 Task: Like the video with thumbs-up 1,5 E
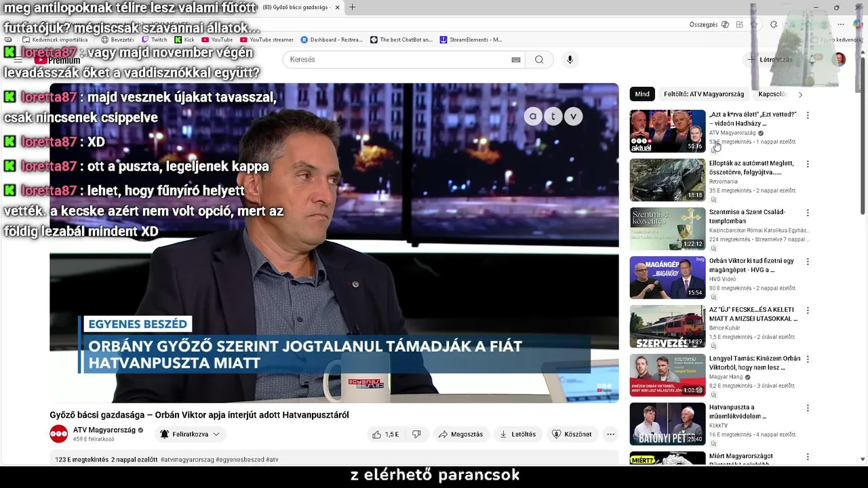coord(384,434)
